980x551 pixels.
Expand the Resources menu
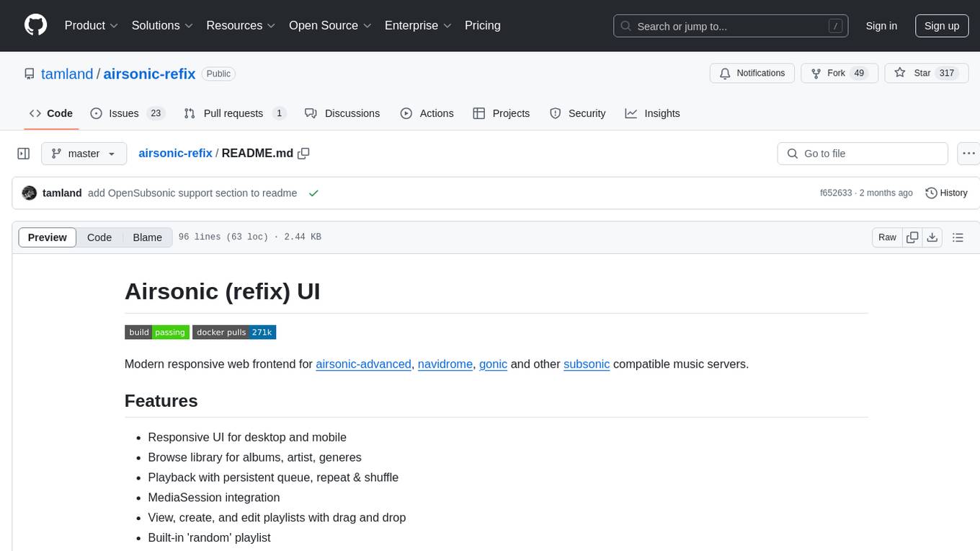(x=241, y=25)
